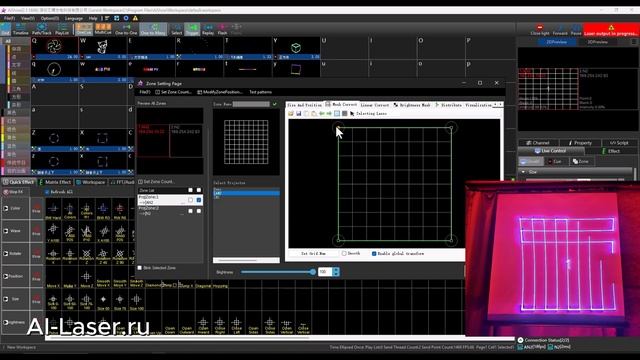
Task: Click the warning triangle icon in the menu bar
Action: tap(135, 18)
